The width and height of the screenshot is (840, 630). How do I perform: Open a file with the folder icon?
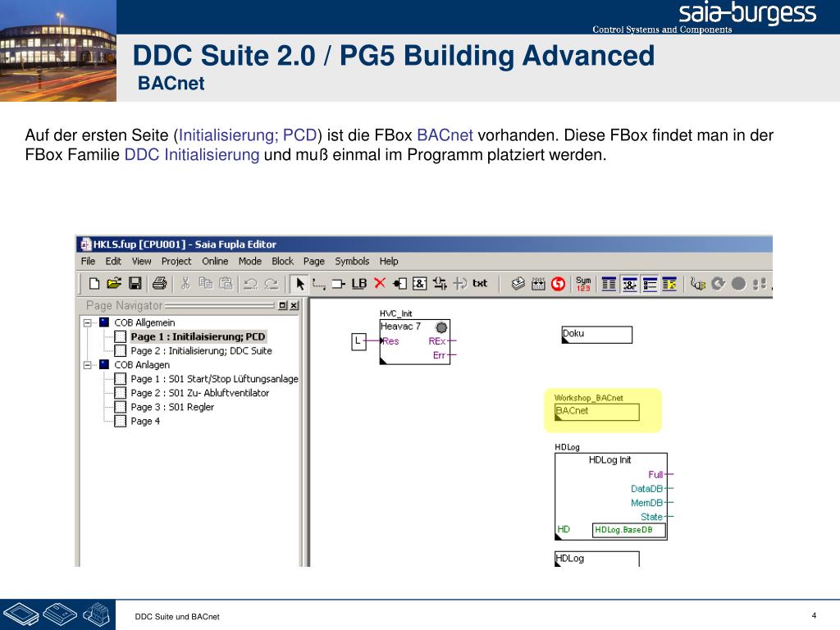[114, 283]
